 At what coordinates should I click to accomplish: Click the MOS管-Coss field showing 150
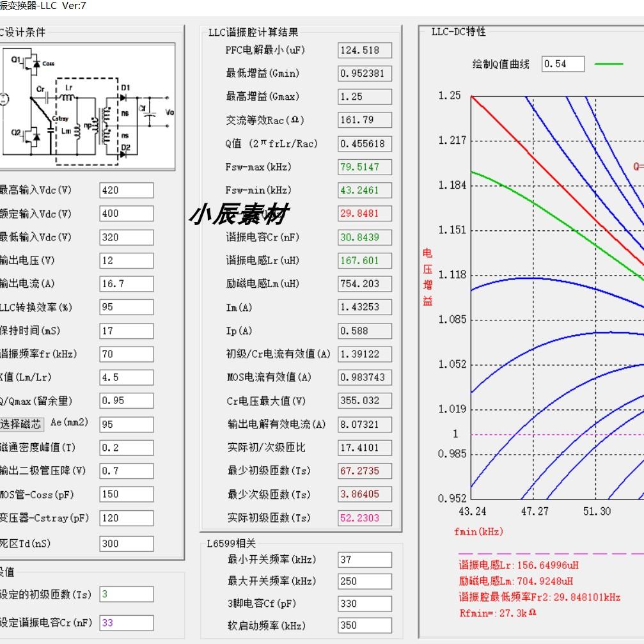click(127, 494)
